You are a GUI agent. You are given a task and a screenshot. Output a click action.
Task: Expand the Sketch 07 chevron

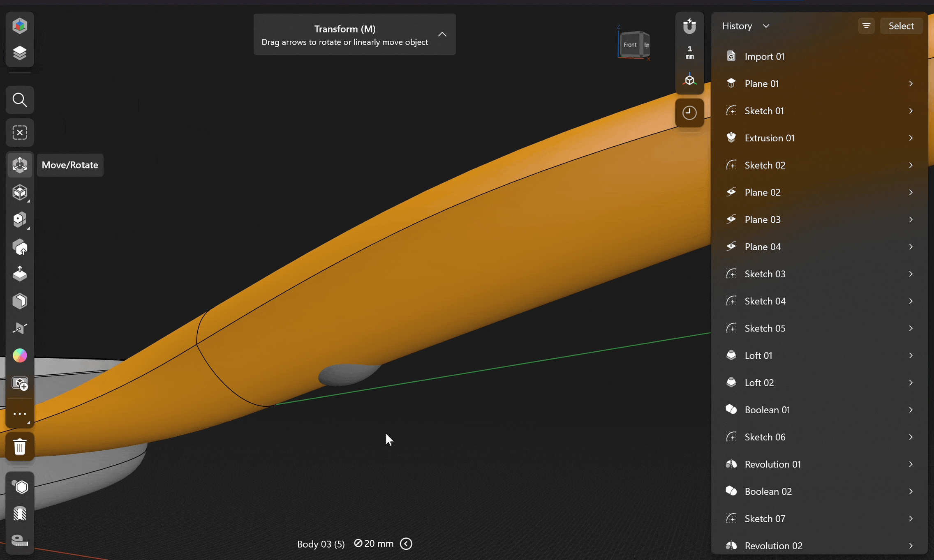(x=911, y=519)
